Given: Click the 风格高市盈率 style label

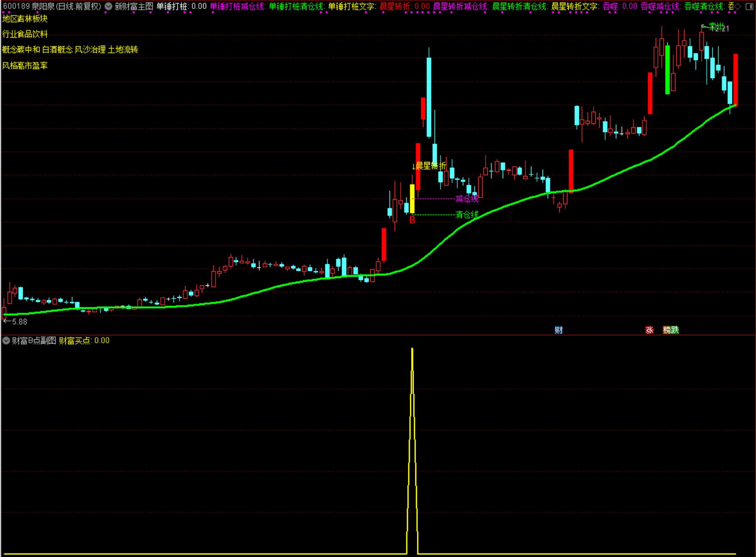Looking at the screenshot, I should click(x=25, y=66).
